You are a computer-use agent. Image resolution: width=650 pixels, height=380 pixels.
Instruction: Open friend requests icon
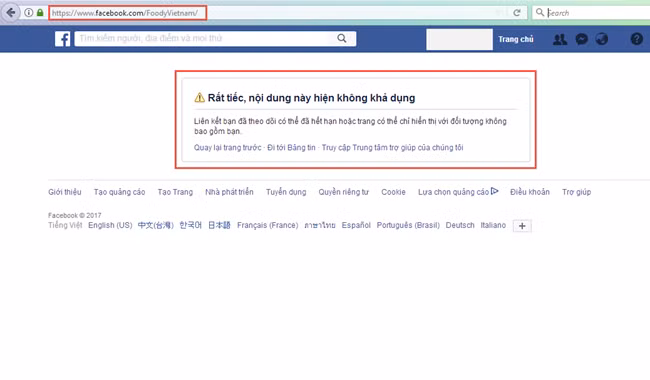point(560,39)
